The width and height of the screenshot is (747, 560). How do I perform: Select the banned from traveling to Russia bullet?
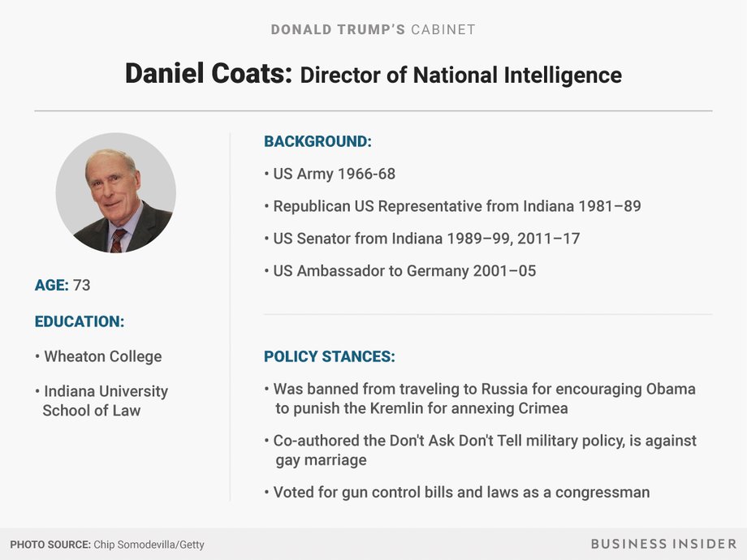click(480, 398)
